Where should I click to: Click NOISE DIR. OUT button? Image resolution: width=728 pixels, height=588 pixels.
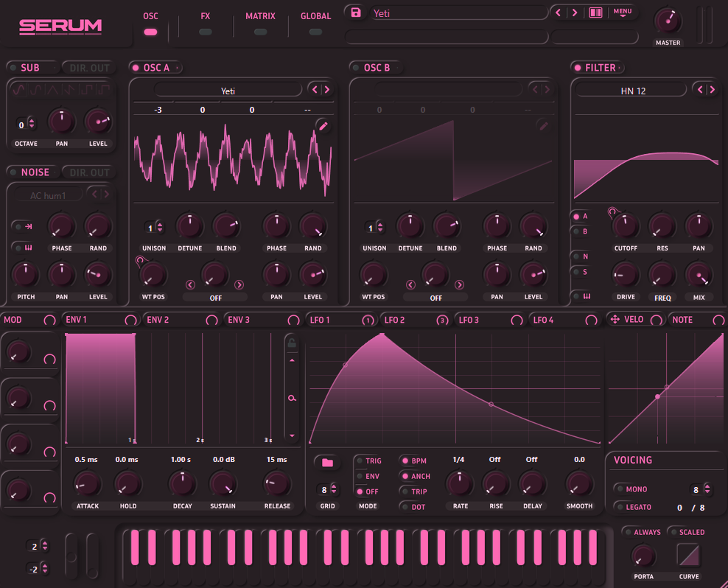point(89,172)
